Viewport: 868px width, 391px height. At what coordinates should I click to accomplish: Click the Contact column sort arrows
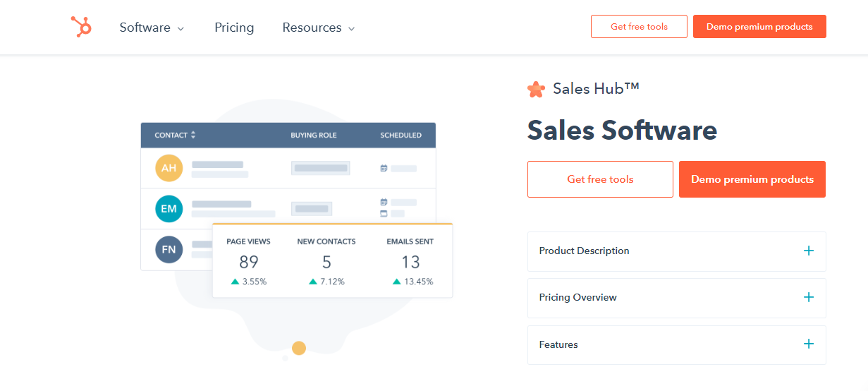[193, 135]
